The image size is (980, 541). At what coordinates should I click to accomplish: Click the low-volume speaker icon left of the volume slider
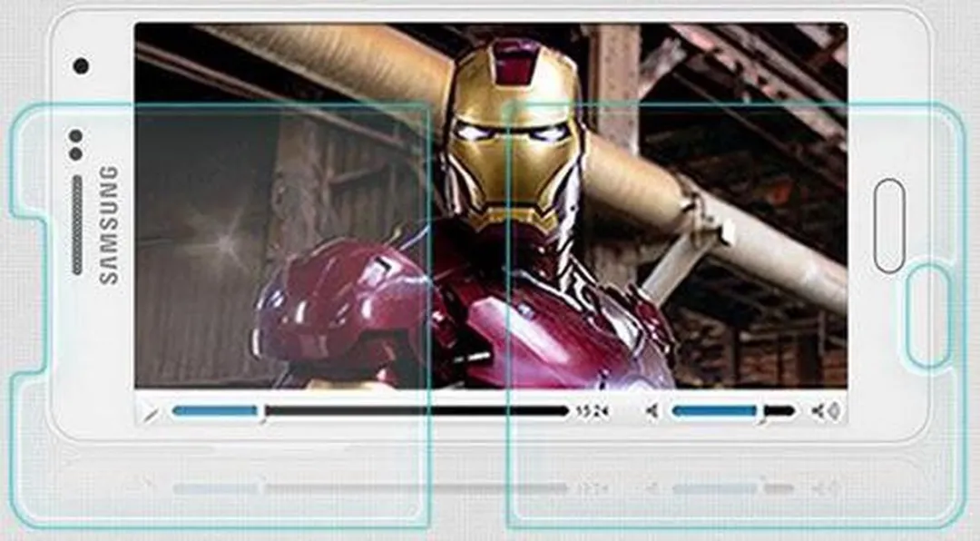click(x=652, y=411)
